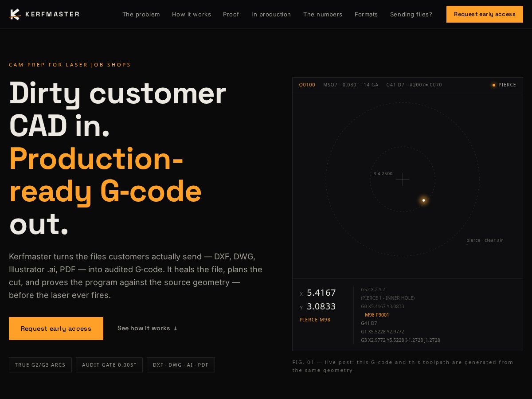The height and width of the screenshot is (399, 532).
Task: Click the O0100 program number
Action: 307,85
